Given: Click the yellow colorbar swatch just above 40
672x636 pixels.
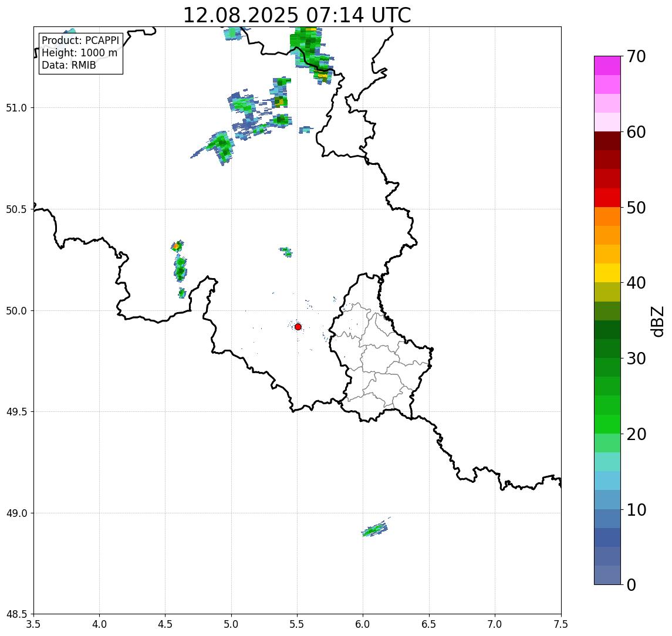Looking at the screenshot, I should (607, 273).
